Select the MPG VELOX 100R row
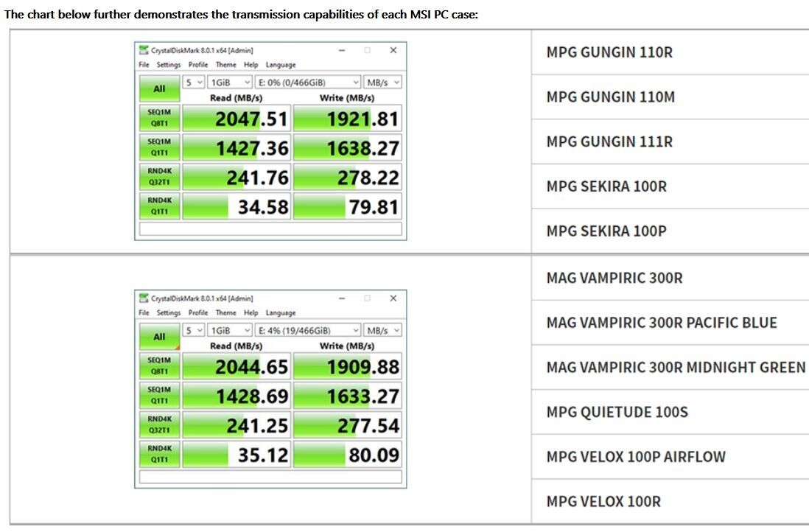809x532 pixels. 670,502
